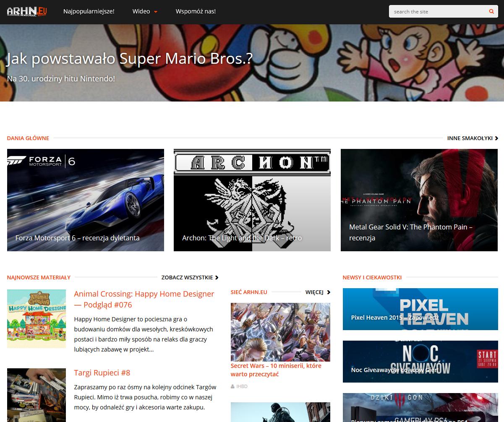This screenshot has width=504, height=422.
Task: Click the Happy Home Designer description text
Action: point(144,334)
